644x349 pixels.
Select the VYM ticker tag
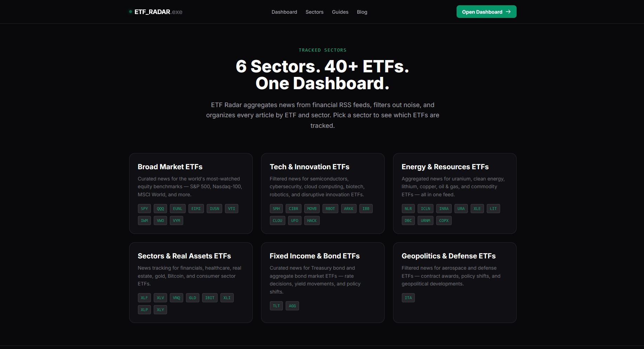tap(177, 220)
